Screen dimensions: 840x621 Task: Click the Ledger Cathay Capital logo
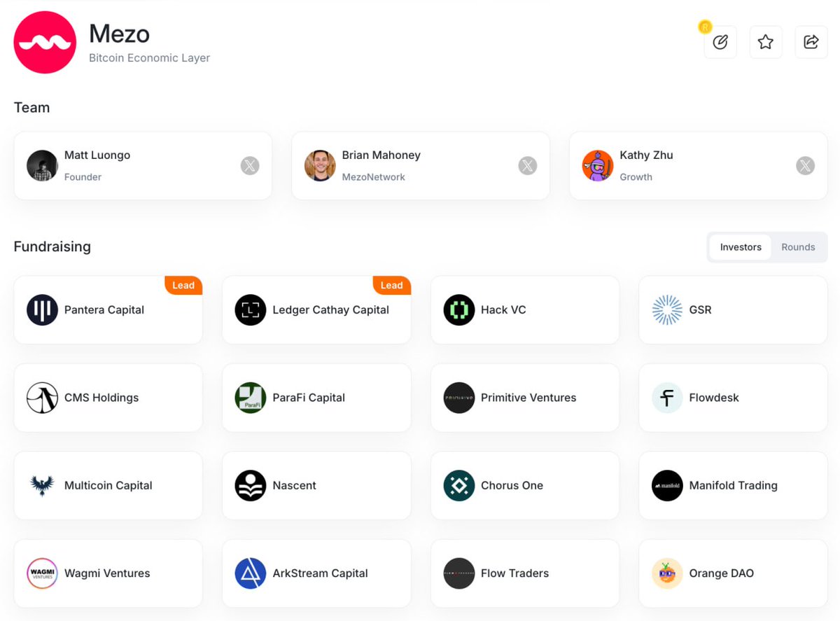point(251,310)
